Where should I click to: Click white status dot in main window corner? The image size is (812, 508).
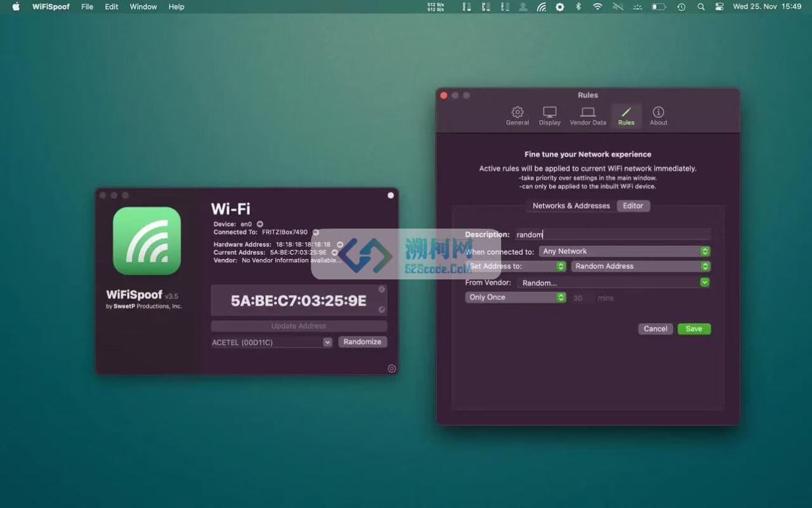(x=391, y=196)
